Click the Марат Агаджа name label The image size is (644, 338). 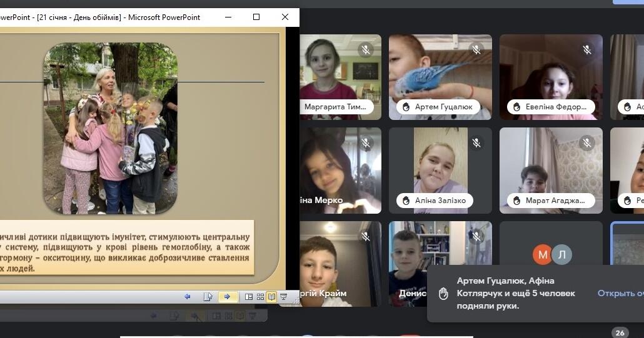pyautogui.click(x=551, y=201)
